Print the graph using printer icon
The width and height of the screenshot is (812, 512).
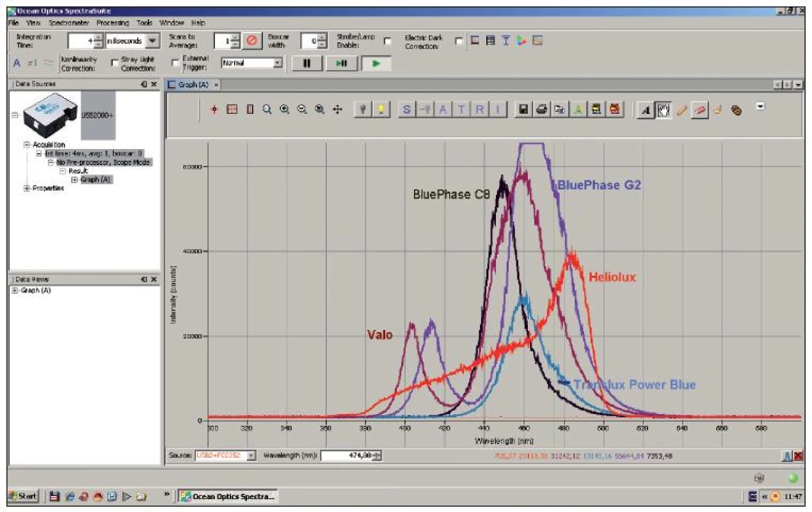point(541,110)
